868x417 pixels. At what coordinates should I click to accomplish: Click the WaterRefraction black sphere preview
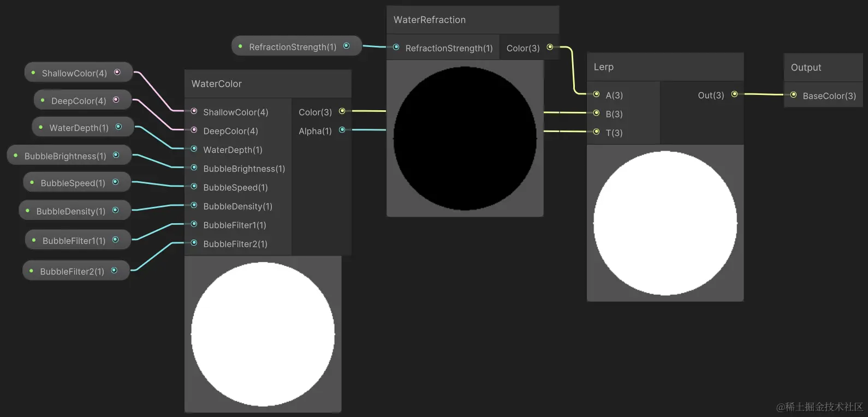465,139
